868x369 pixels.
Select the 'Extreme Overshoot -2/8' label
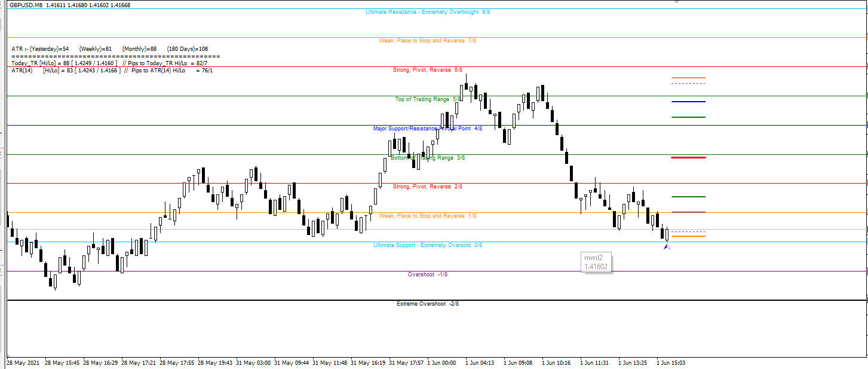pyautogui.click(x=428, y=304)
